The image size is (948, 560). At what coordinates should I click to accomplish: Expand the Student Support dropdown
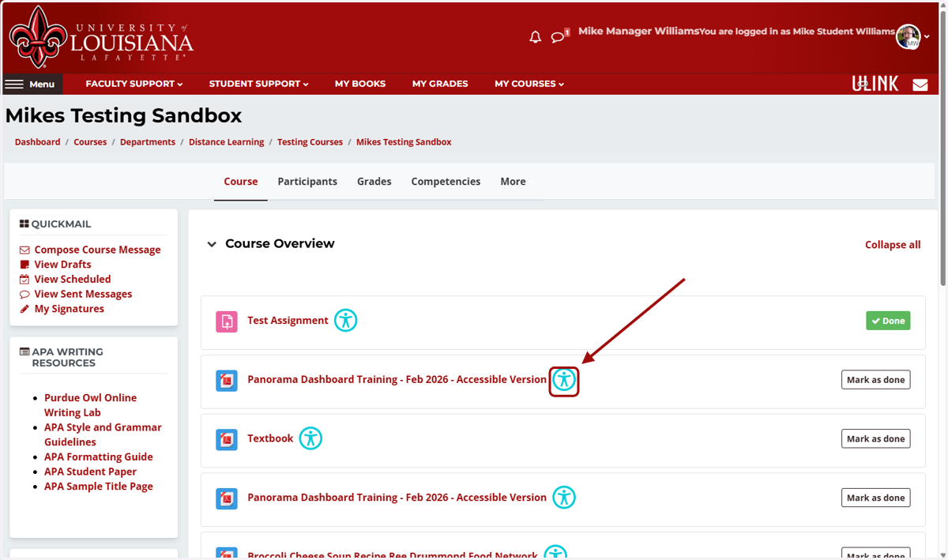[258, 84]
